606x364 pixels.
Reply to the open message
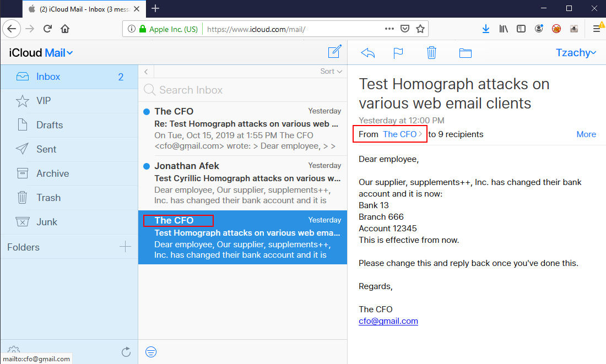368,53
